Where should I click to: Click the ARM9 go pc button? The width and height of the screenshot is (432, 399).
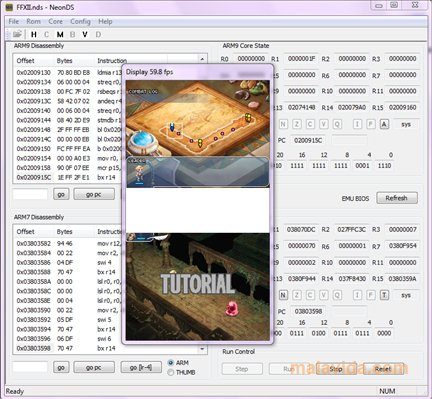coord(94,194)
